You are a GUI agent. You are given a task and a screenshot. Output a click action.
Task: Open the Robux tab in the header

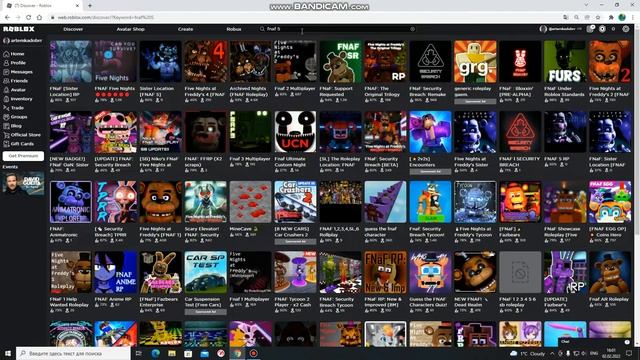(234, 29)
